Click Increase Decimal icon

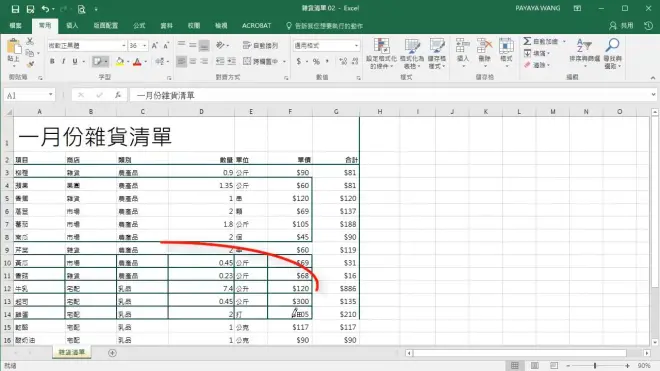click(x=343, y=61)
